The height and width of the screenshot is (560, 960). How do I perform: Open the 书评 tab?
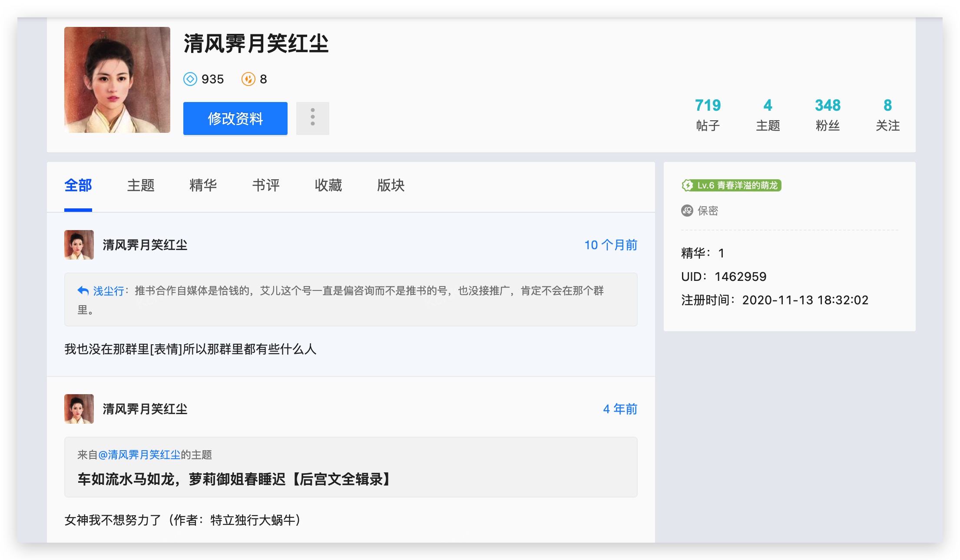[266, 185]
